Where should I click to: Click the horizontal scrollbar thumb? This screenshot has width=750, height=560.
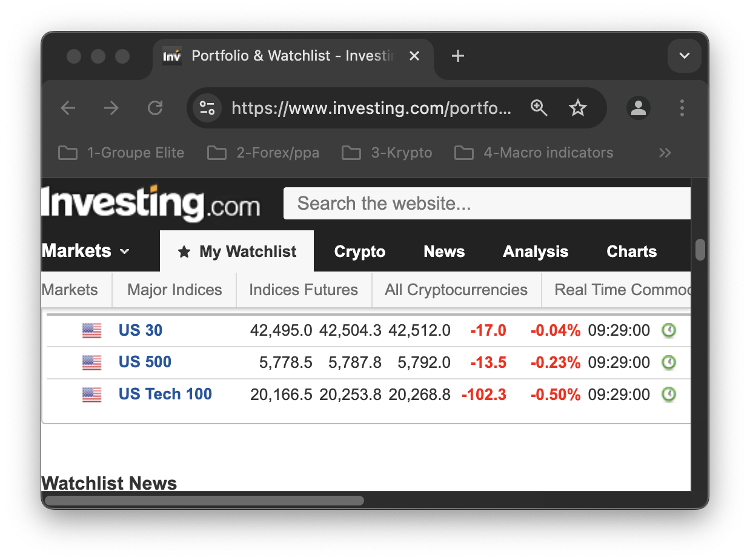pyautogui.click(x=204, y=501)
